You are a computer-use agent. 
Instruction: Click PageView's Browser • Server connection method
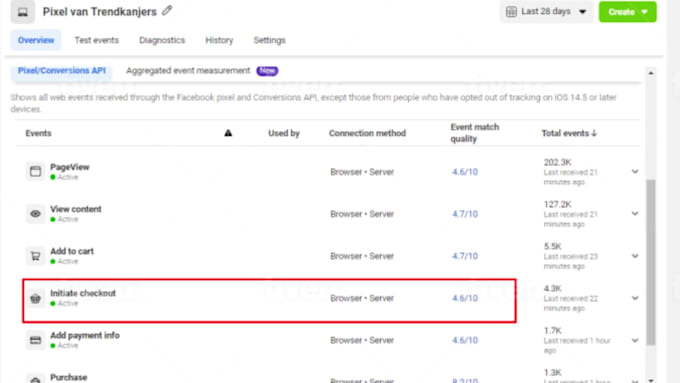point(362,172)
